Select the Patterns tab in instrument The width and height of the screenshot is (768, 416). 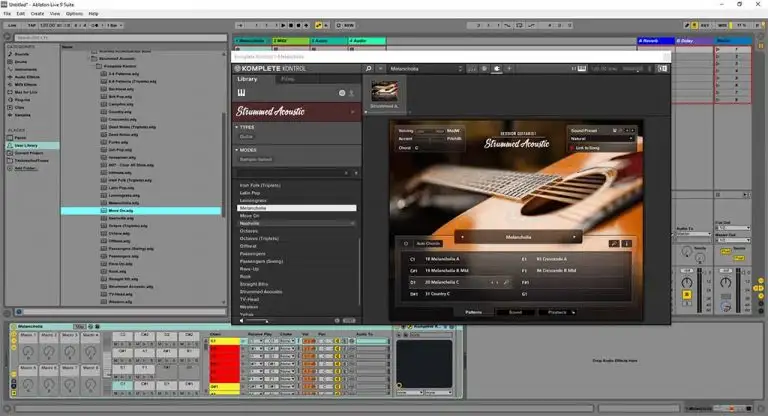point(473,312)
